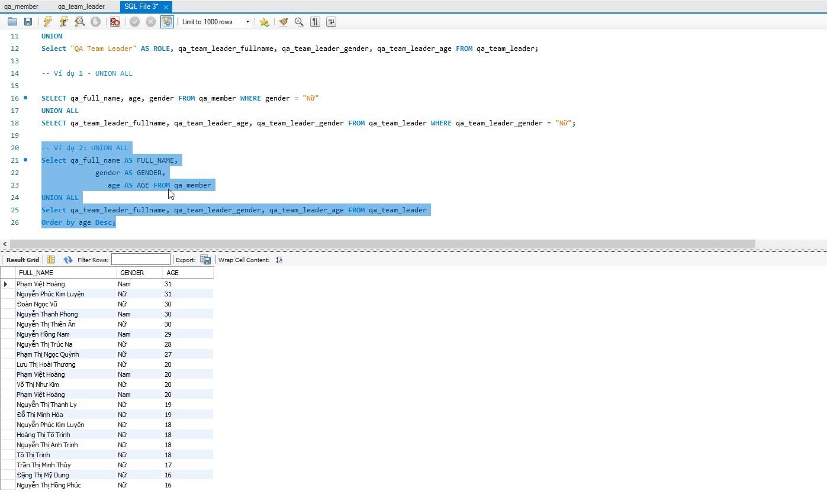
Task: Open a SQL script file
Action: pyautogui.click(x=12, y=22)
